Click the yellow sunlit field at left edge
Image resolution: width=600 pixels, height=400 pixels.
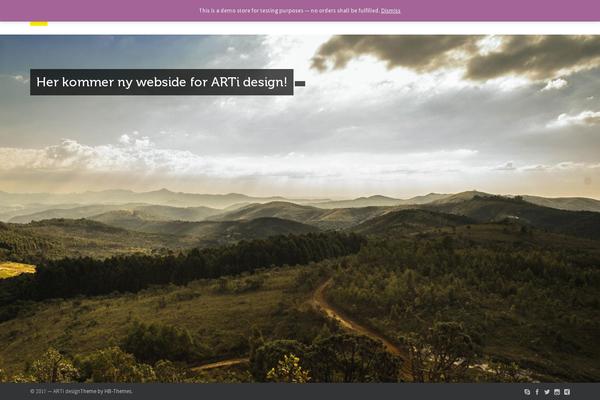coord(16,269)
